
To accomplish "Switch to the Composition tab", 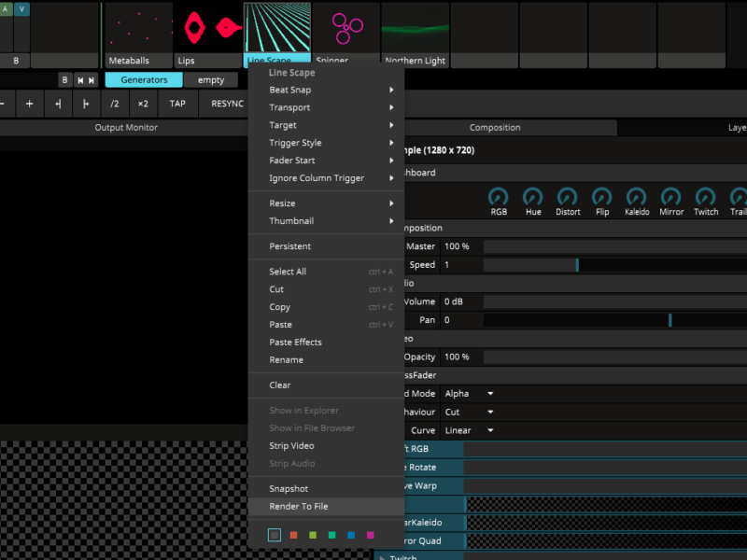I will [x=495, y=128].
